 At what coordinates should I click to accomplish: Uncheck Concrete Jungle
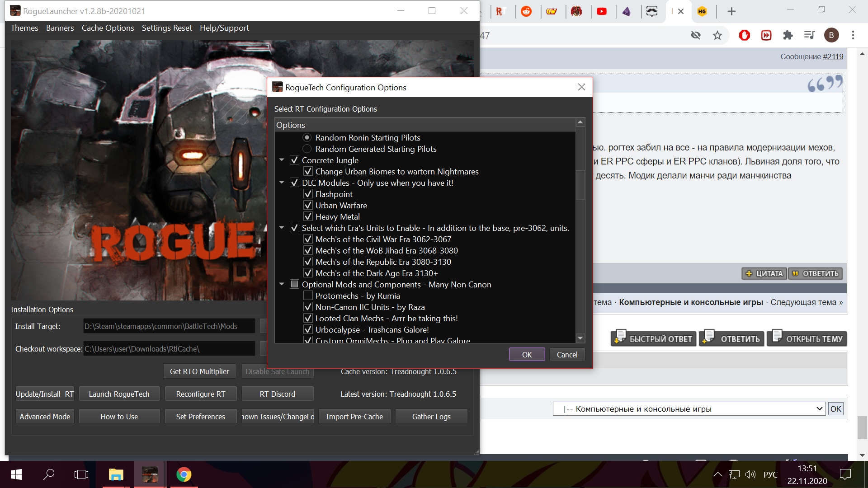pos(295,160)
